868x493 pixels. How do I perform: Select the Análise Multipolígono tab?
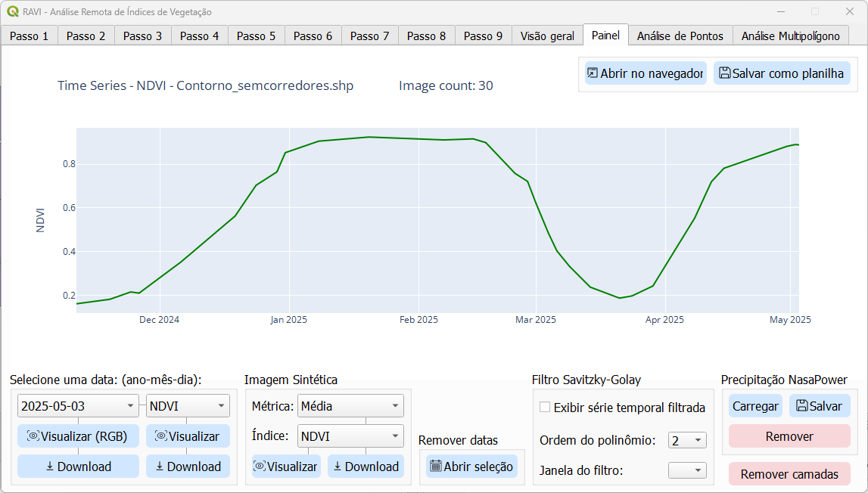[x=790, y=36]
